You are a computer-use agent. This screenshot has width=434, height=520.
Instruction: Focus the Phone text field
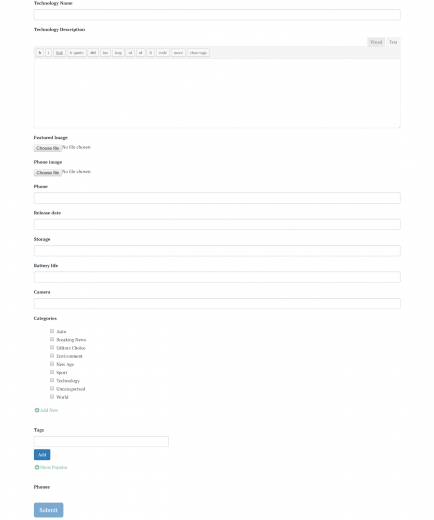(217, 198)
